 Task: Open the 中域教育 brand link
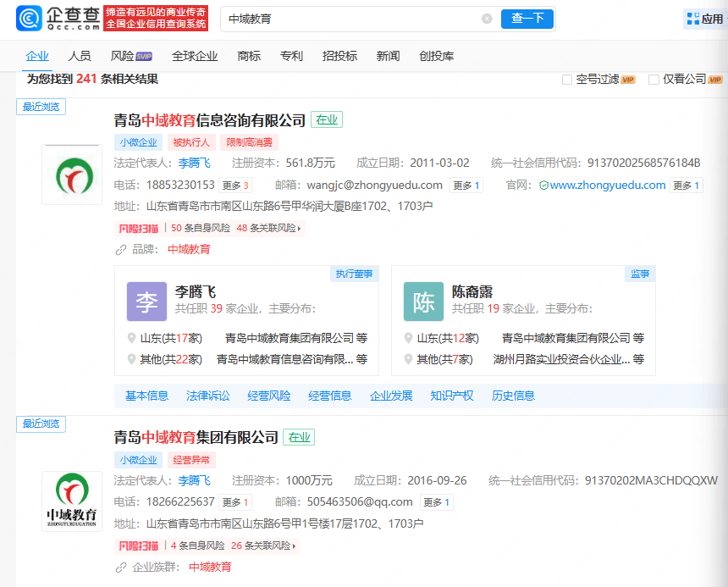(189, 250)
